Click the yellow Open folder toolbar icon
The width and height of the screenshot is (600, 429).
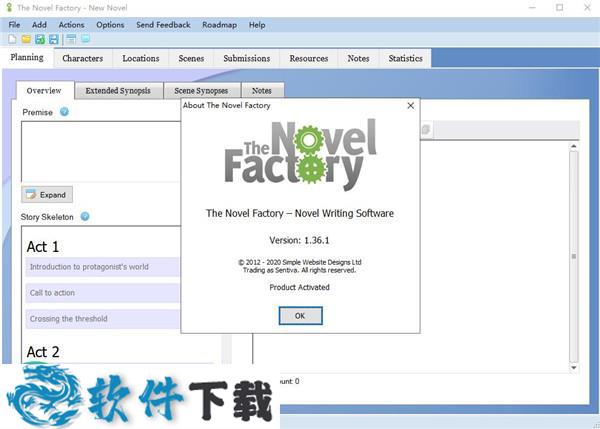[x=26, y=39]
